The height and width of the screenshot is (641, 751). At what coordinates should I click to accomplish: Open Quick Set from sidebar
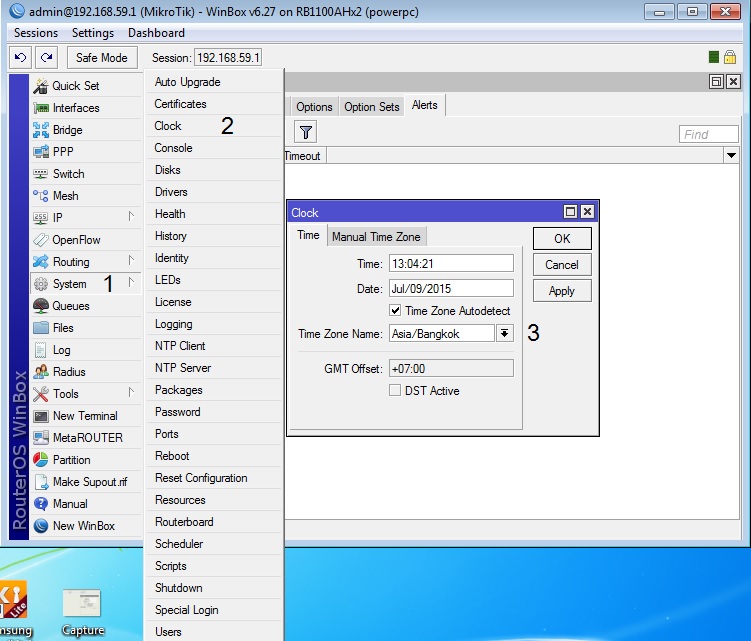point(75,86)
